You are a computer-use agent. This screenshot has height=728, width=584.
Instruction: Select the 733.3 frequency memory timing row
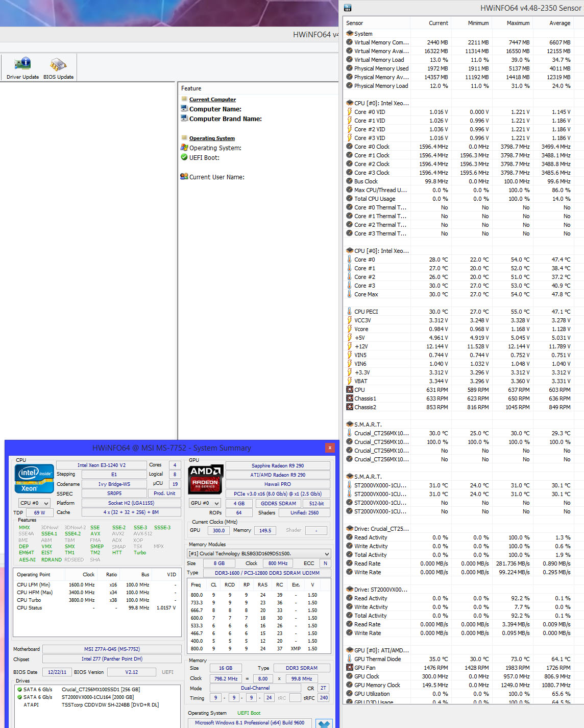coord(259,603)
